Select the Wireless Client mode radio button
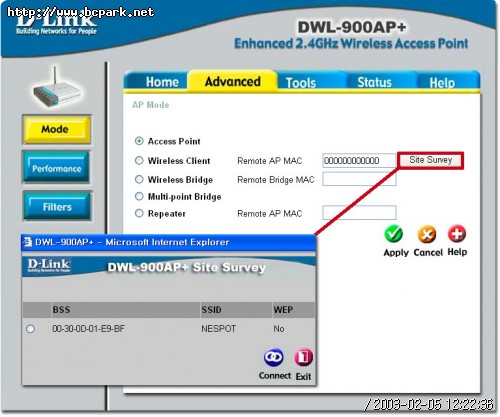500x417 pixels. click(139, 160)
